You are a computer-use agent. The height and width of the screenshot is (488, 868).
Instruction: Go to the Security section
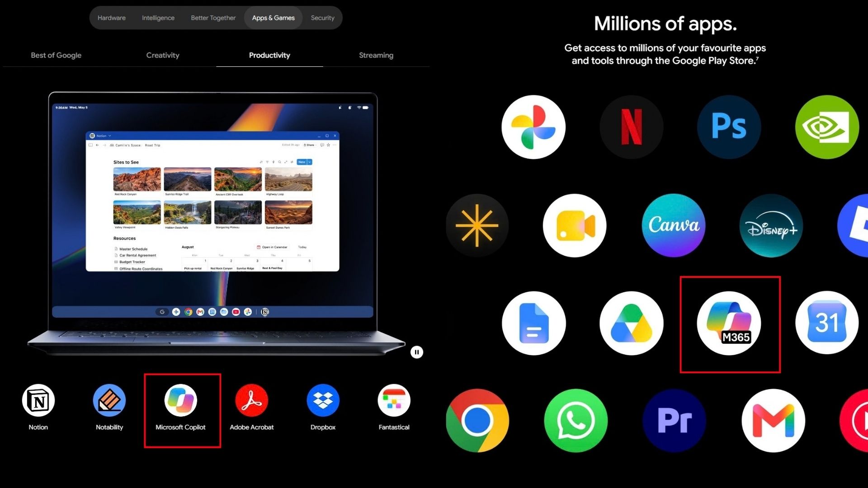[323, 18]
